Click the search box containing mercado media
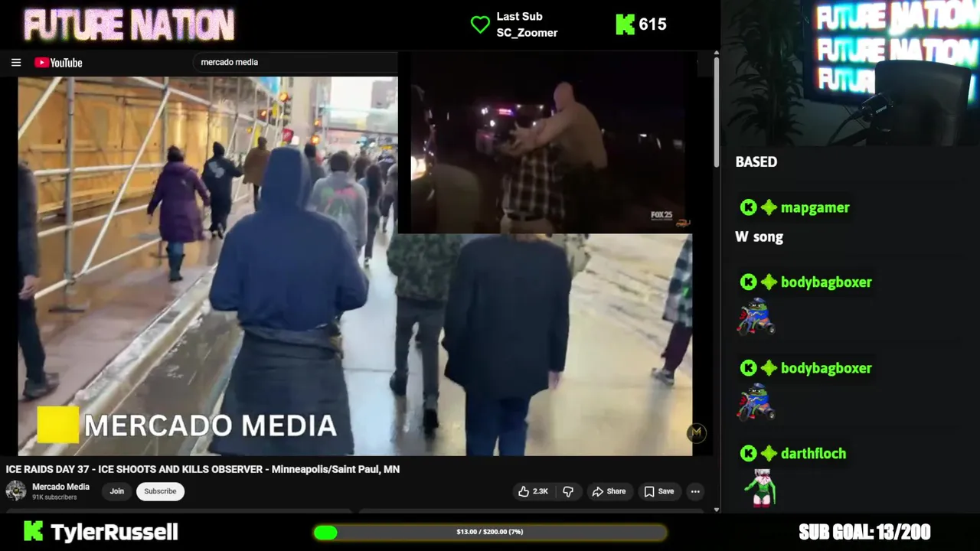The height and width of the screenshot is (551, 980). (x=295, y=62)
